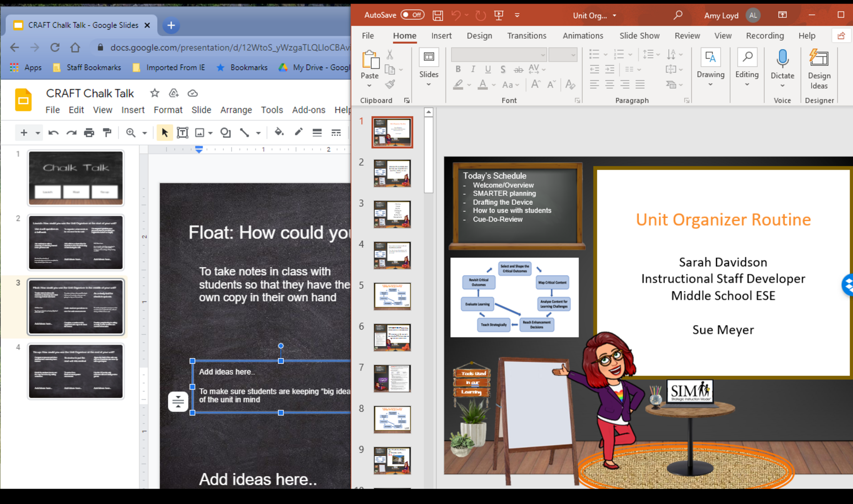Open the Arrange menu in Google Slides

[x=236, y=110]
